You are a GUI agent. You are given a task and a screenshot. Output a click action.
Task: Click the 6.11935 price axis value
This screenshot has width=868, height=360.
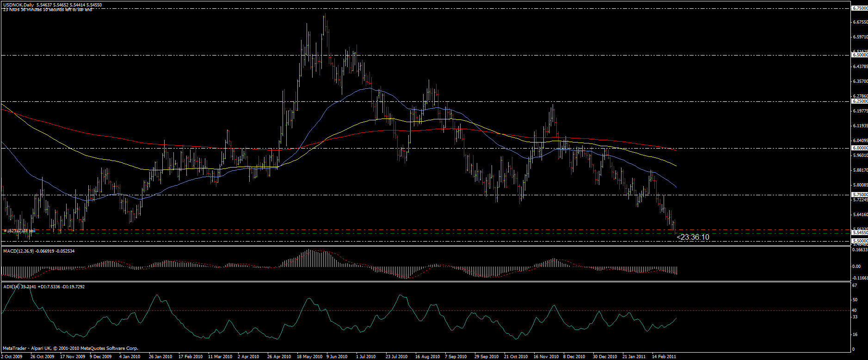(860, 125)
